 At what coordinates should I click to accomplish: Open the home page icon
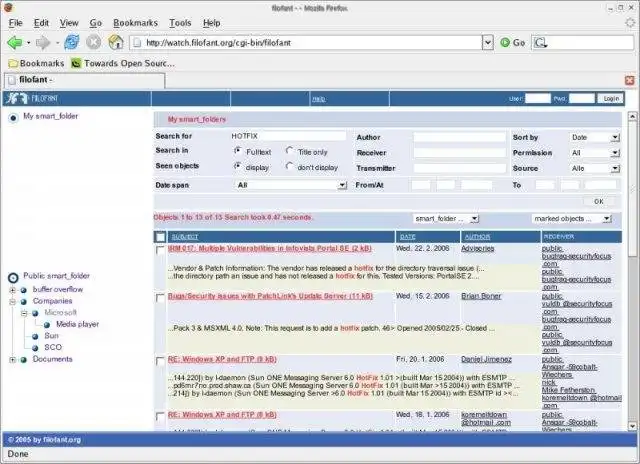coord(116,42)
